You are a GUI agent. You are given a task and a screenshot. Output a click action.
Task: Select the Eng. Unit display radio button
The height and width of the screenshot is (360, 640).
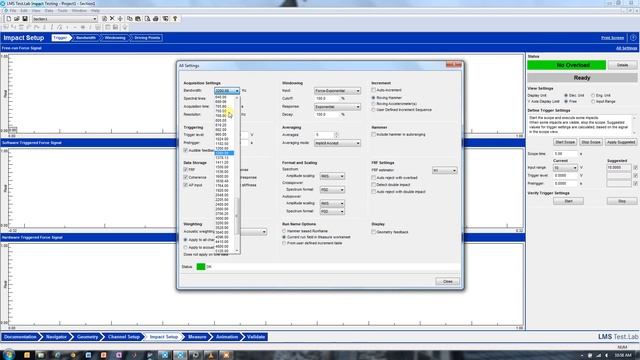(593, 95)
